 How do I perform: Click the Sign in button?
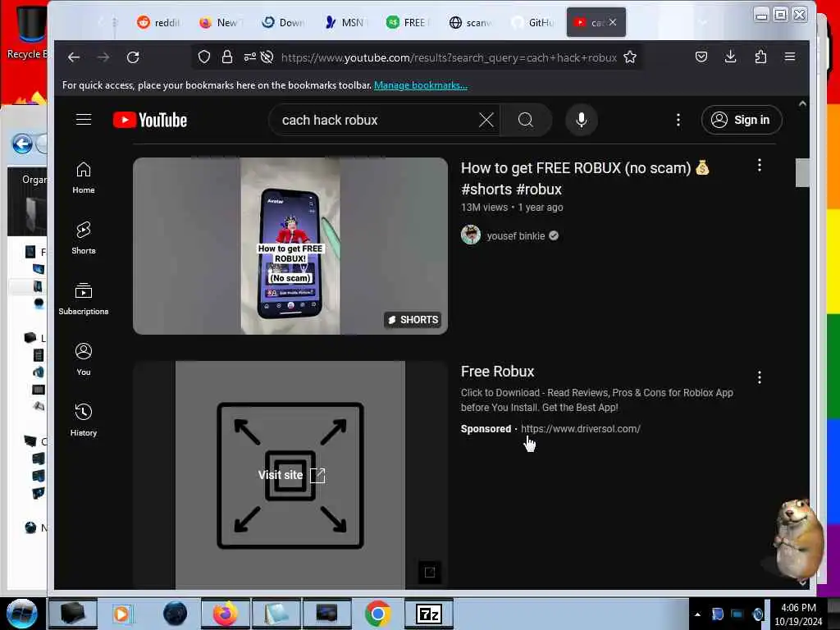tap(742, 120)
